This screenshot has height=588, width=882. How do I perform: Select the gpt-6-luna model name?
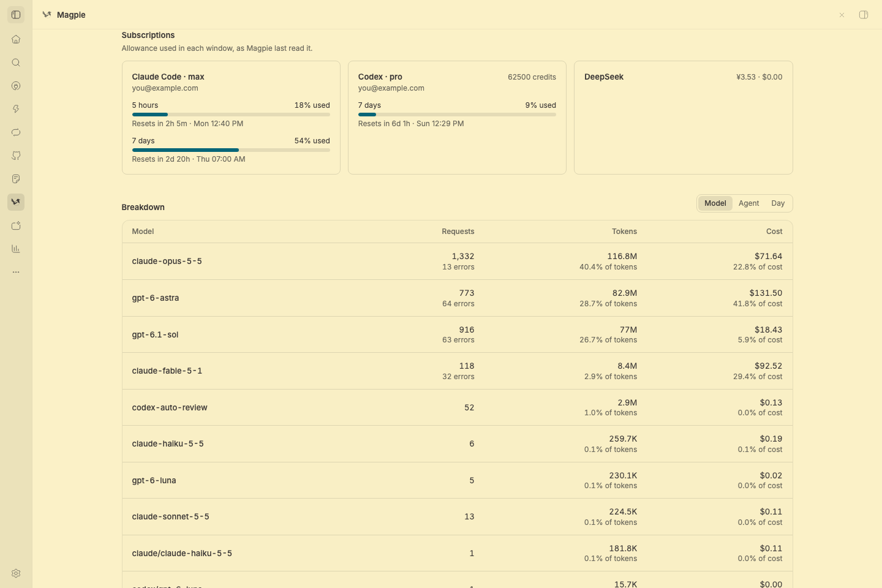[154, 480]
